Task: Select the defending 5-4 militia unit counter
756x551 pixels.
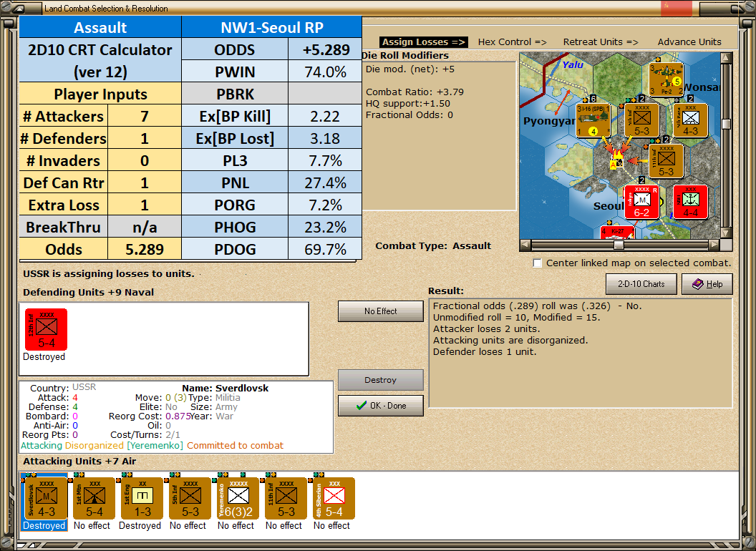Action: tap(45, 329)
